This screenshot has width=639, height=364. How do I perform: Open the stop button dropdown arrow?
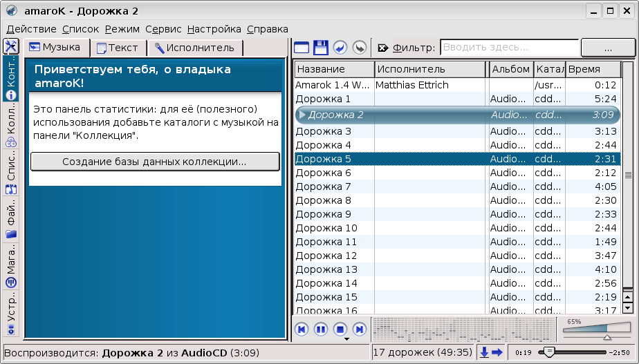(x=346, y=339)
